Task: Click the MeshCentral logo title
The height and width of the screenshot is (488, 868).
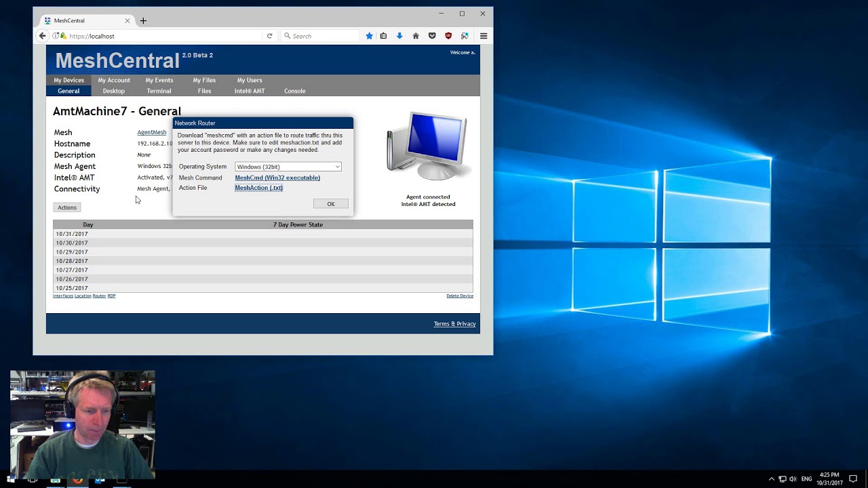Action: tap(117, 60)
